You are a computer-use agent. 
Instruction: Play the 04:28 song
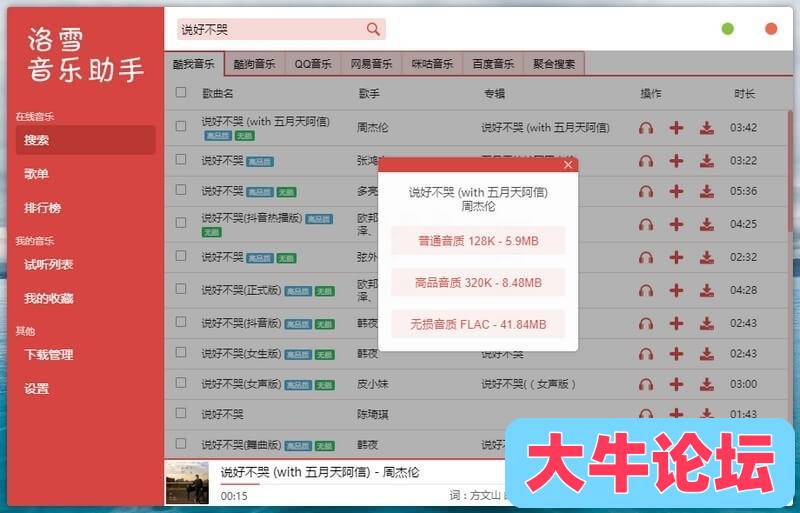tap(646, 290)
